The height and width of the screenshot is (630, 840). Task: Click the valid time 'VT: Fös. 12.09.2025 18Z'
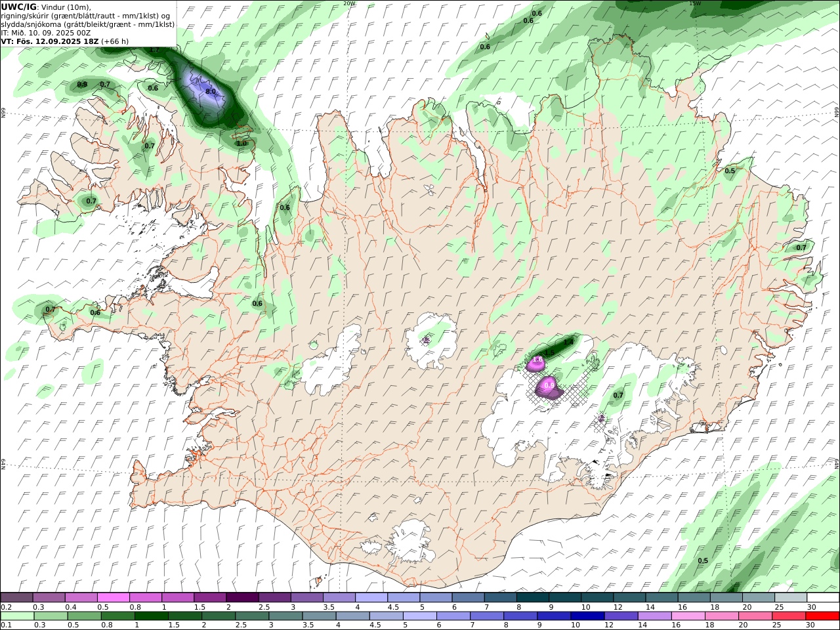(x=49, y=41)
